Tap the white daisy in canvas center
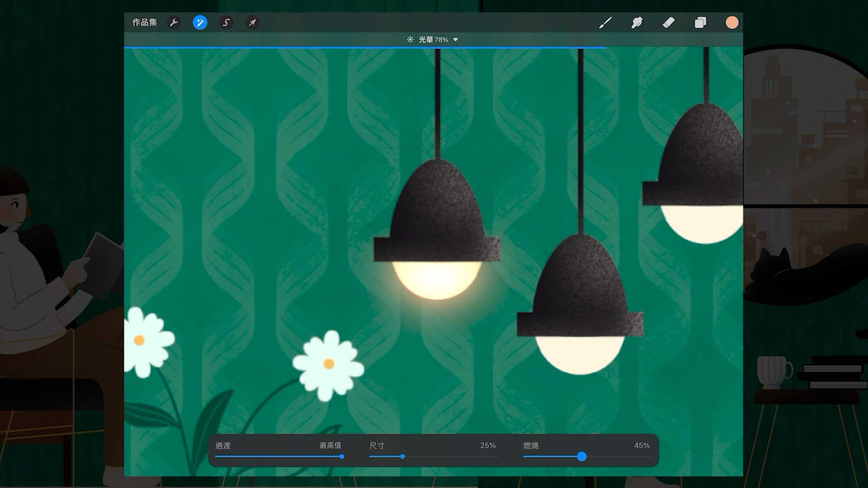 point(329,365)
